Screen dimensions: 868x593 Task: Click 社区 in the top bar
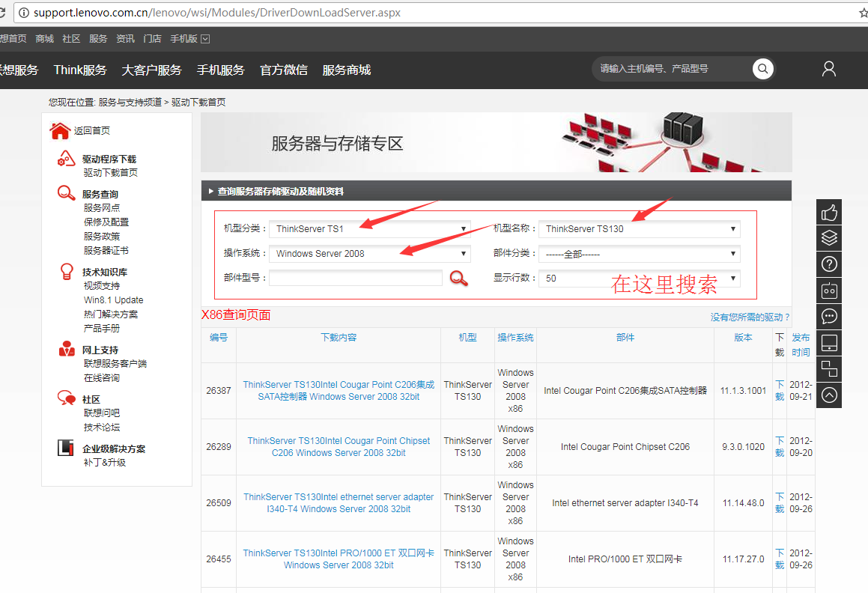[71, 39]
